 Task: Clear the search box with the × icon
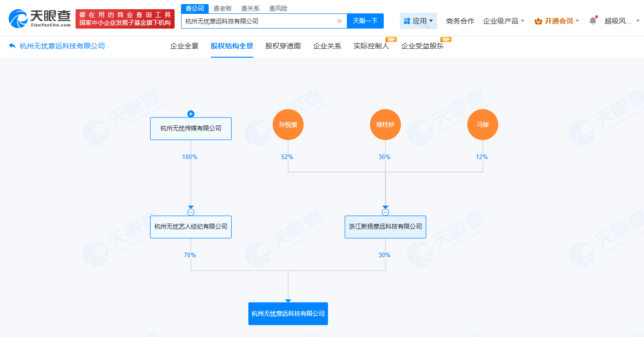tap(340, 21)
